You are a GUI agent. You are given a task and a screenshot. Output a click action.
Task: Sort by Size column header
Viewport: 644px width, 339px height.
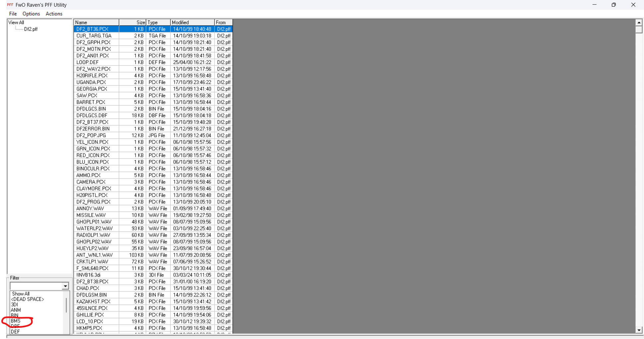click(133, 22)
